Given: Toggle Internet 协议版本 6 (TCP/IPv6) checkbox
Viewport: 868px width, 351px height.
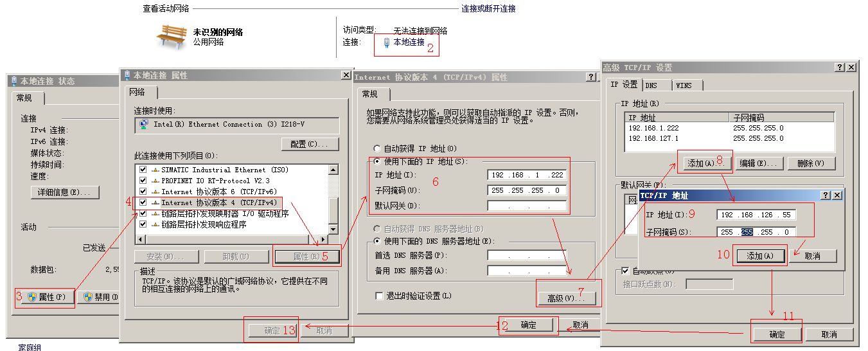Looking at the screenshot, I should (x=143, y=192).
